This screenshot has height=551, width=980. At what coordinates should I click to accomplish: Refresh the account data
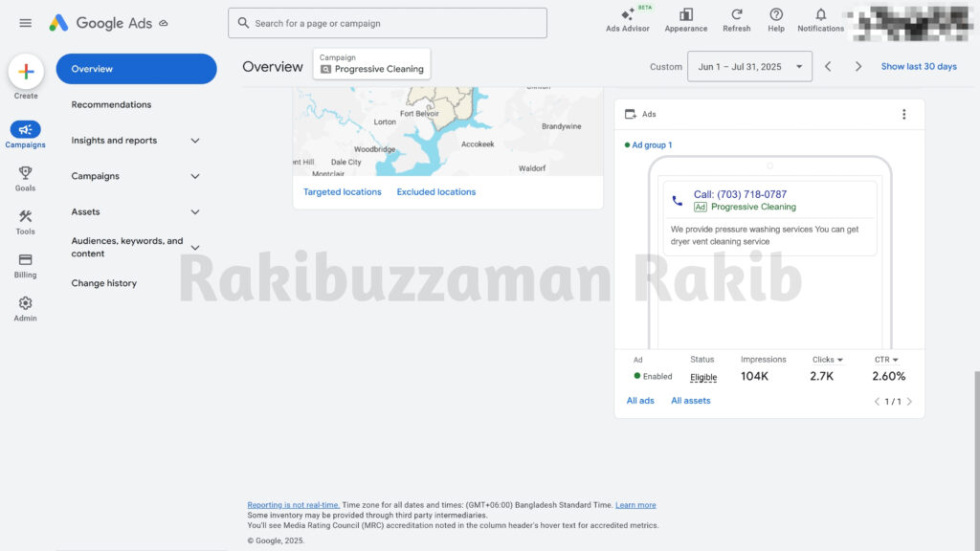point(736,23)
